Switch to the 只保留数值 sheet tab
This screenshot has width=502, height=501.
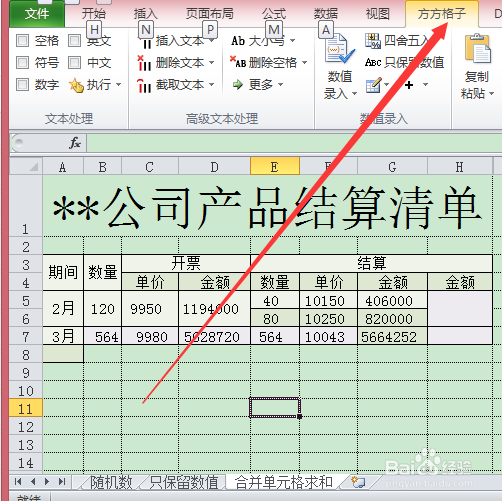(x=184, y=482)
